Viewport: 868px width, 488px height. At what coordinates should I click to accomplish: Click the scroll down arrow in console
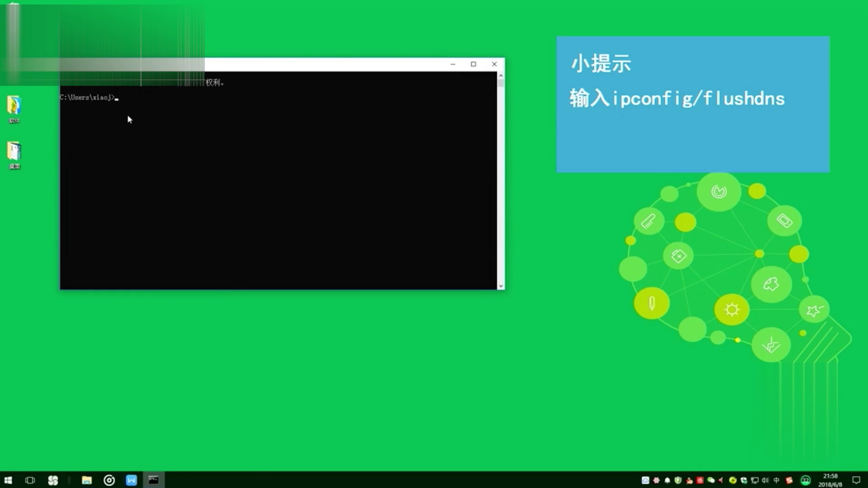500,286
